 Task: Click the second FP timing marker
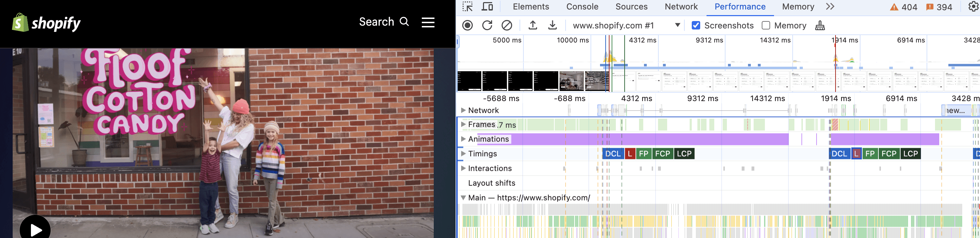click(x=870, y=154)
